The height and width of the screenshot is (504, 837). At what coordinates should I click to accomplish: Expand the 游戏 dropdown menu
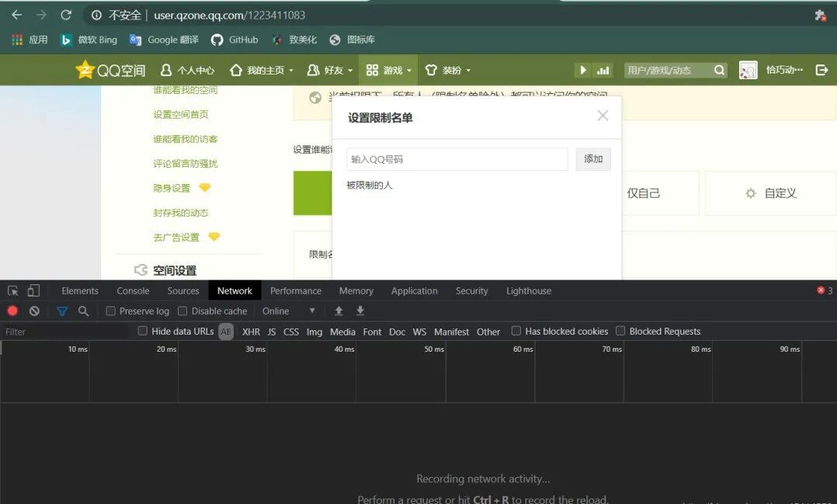(389, 70)
